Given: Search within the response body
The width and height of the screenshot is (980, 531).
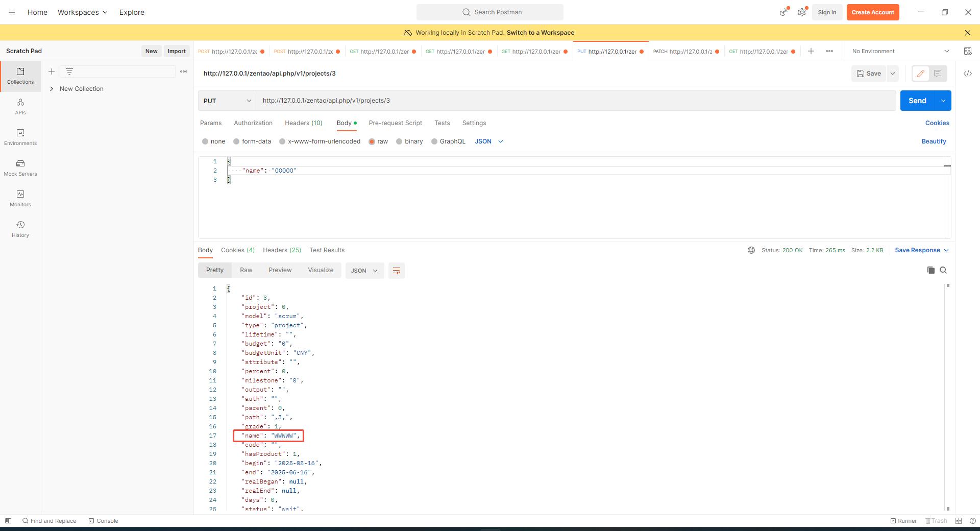Looking at the screenshot, I should click(943, 270).
